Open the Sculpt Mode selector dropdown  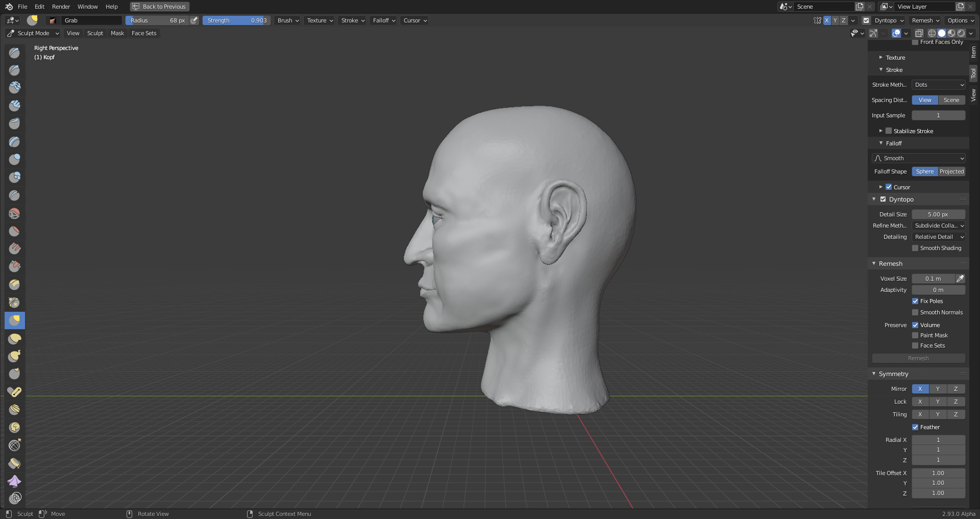33,33
